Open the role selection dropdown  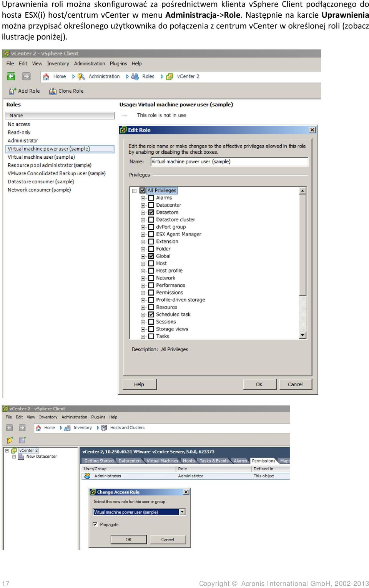(183, 512)
